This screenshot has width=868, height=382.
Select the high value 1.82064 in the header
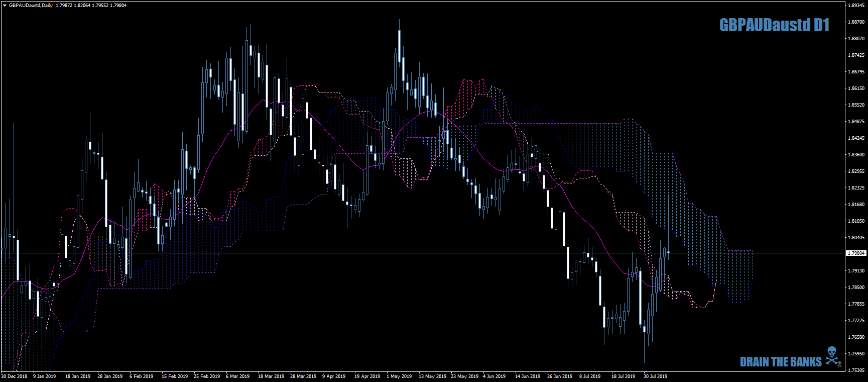tap(82, 6)
